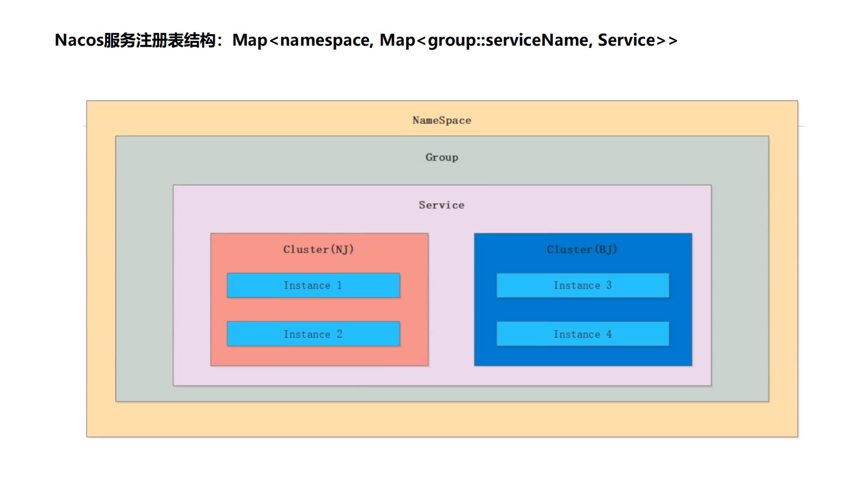
Task: Click the 'Cluster(BJ)' label
Action: pyautogui.click(x=582, y=249)
